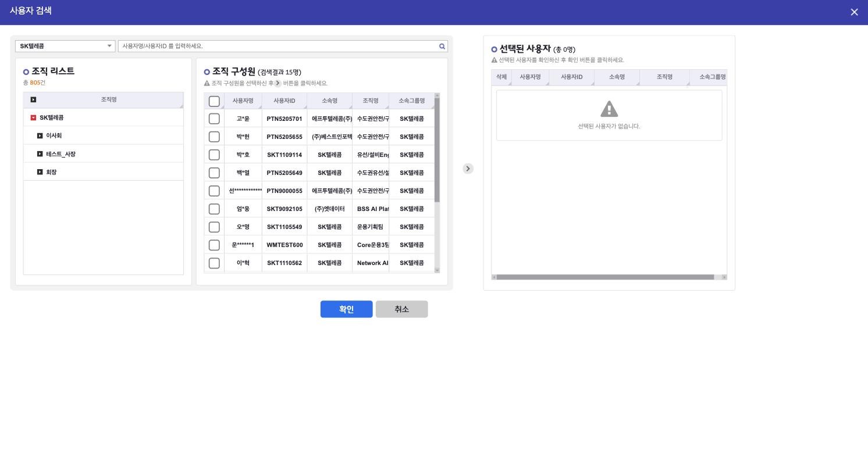This screenshot has height=472, width=868.
Task: Click 사용자ID column header in 조직 구성원 table
Action: pos(284,101)
